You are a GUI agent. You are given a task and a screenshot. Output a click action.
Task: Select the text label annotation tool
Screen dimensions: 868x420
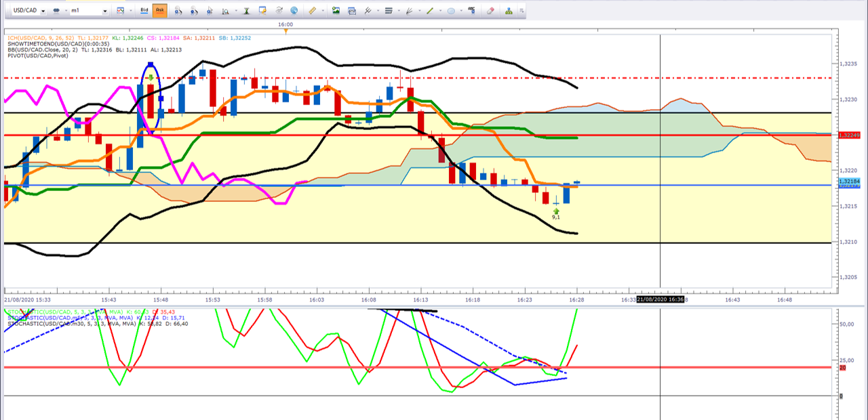click(471, 11)
